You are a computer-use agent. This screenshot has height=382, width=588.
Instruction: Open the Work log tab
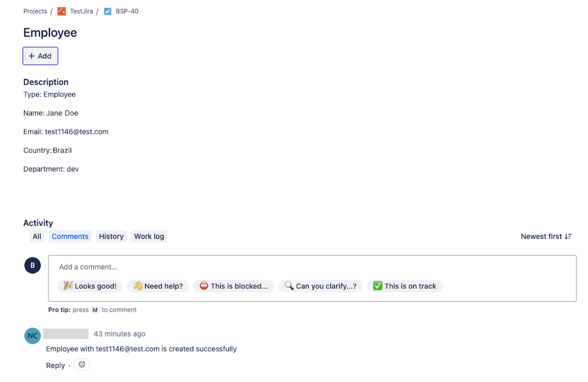[x=148, y=236]
